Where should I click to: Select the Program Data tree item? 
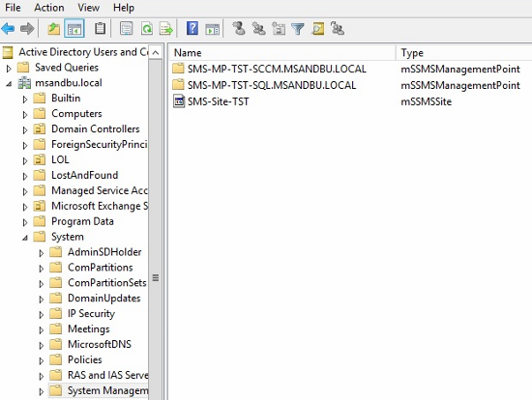[82, 221]
